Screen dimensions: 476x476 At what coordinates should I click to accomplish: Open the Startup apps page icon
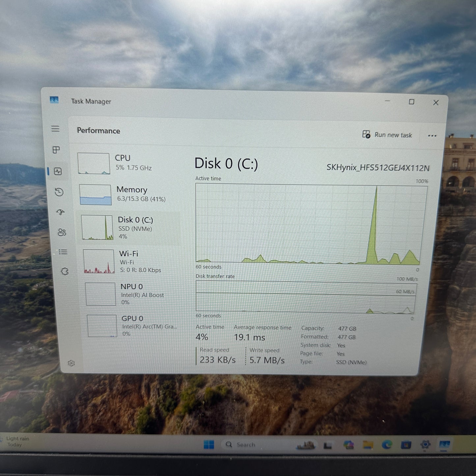click(x=61, y=212)
